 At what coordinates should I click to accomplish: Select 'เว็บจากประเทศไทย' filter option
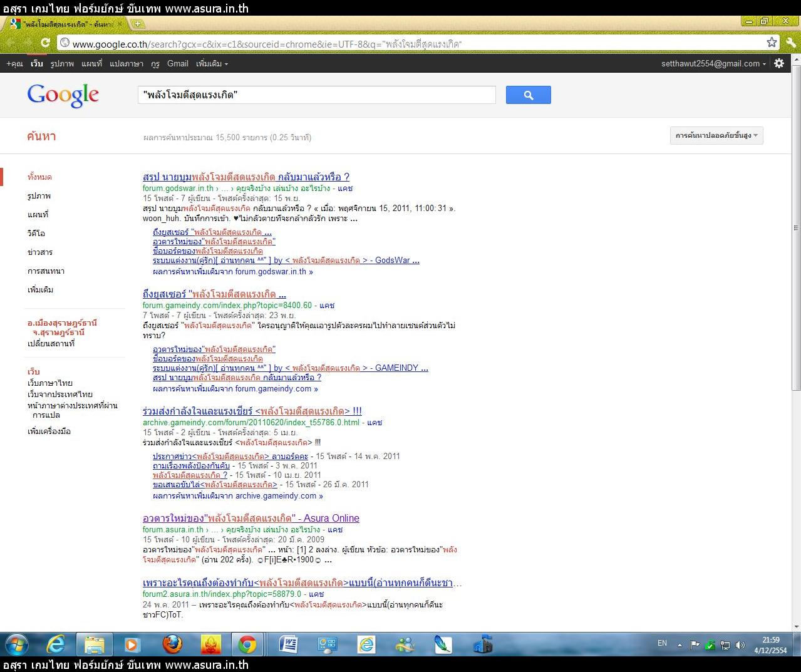pyautogui.click(x=59, y=395)
